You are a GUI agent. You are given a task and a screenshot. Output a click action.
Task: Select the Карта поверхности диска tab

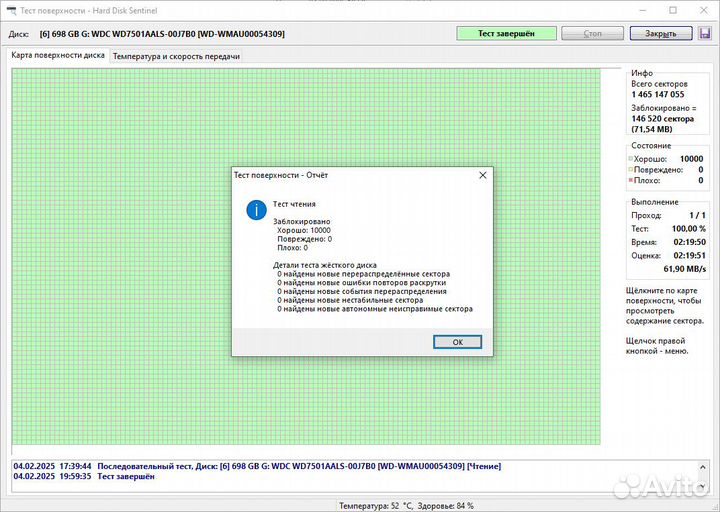tap(58, 56)
